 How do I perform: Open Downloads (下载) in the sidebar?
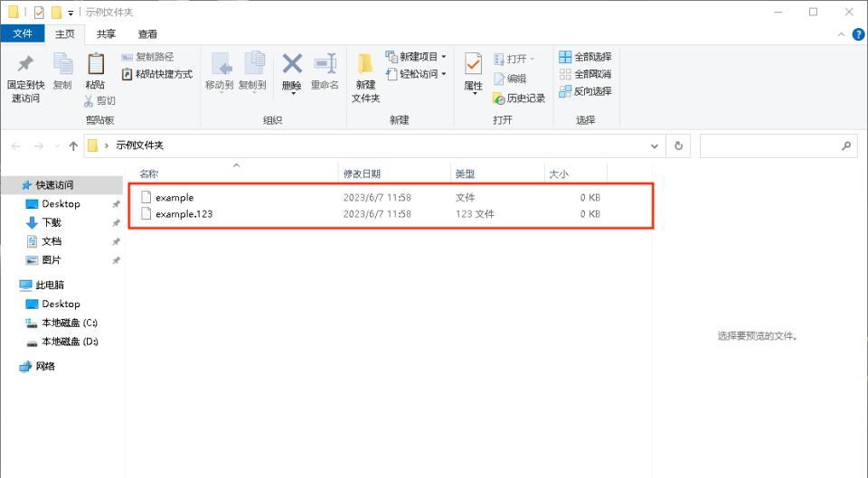pos(52,222)
